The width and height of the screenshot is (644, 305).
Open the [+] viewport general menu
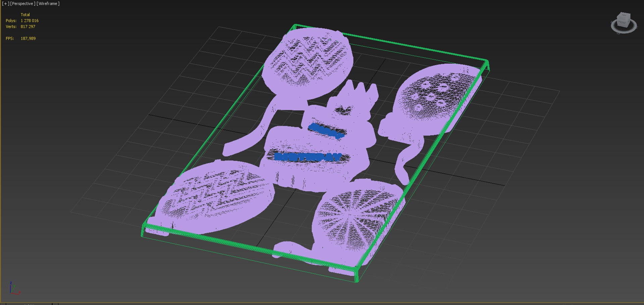[x=6, y=4]
